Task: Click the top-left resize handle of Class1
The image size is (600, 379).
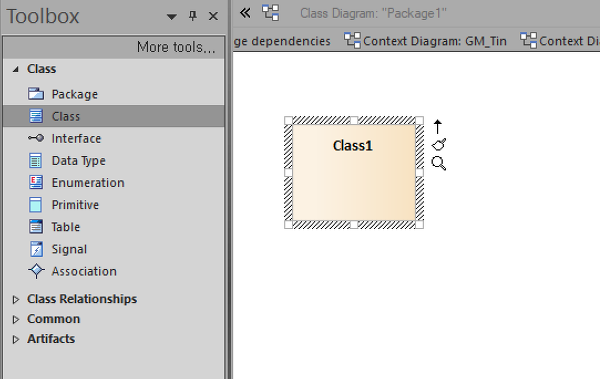Action: tap(289, 120)
